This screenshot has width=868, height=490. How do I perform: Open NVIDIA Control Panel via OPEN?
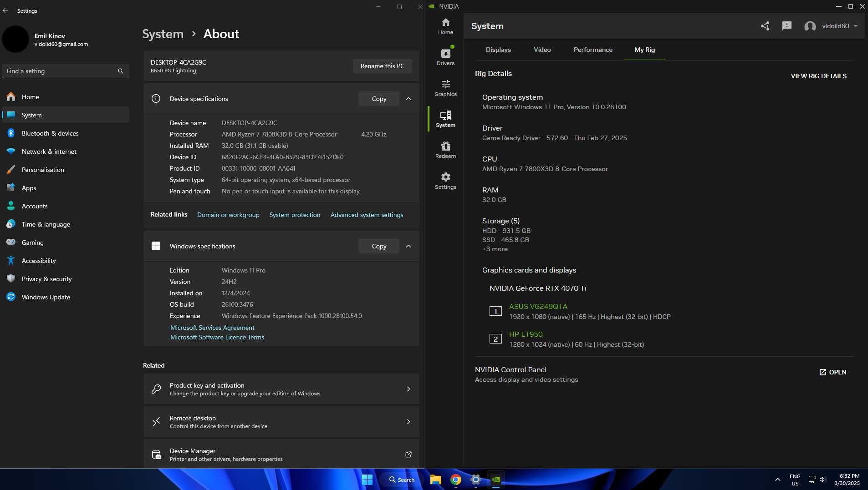point(833,372)
